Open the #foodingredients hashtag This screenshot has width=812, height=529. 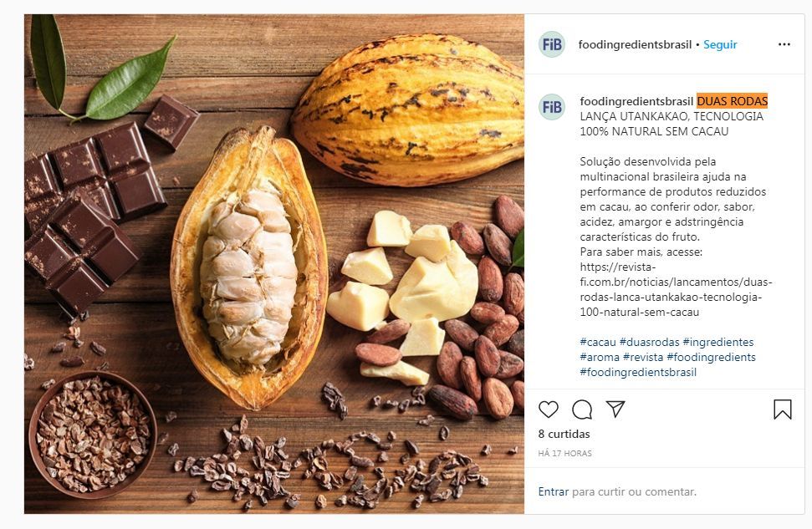coord(711,357)
